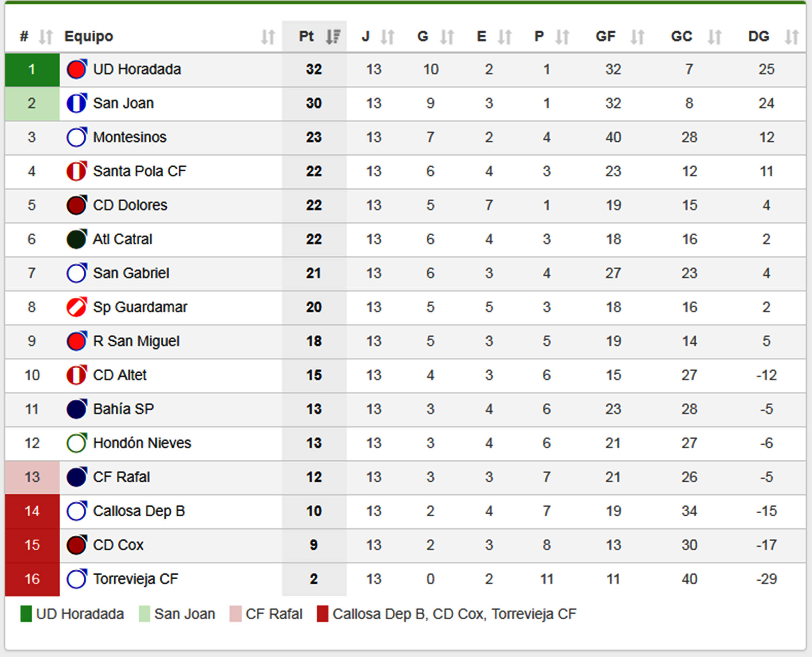Click the red relegation legend swatch
The image size is (812, 657).
322,614
